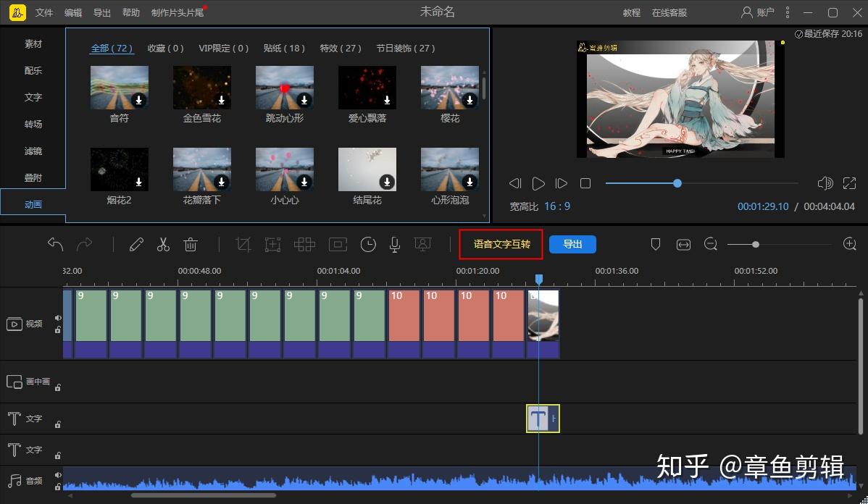
Task: Click the preview volume speaker icon
Action: pos(825,183)
